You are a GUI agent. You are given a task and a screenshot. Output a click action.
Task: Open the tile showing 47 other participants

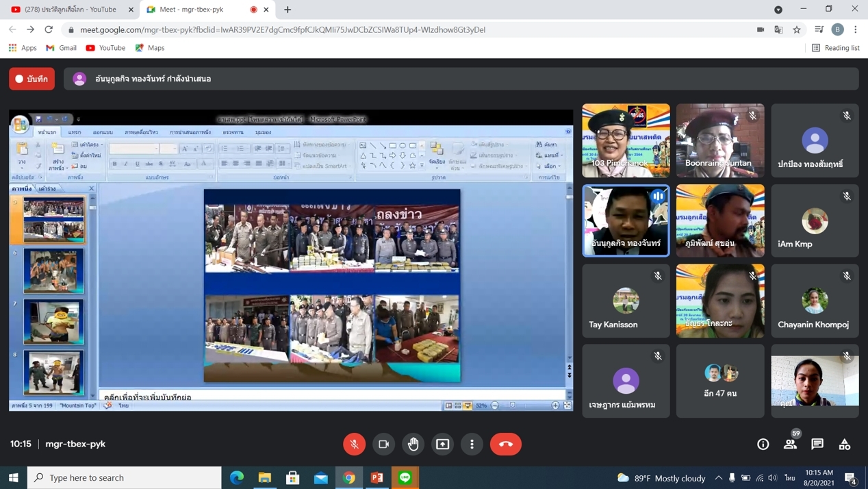[x=720, y=381]
